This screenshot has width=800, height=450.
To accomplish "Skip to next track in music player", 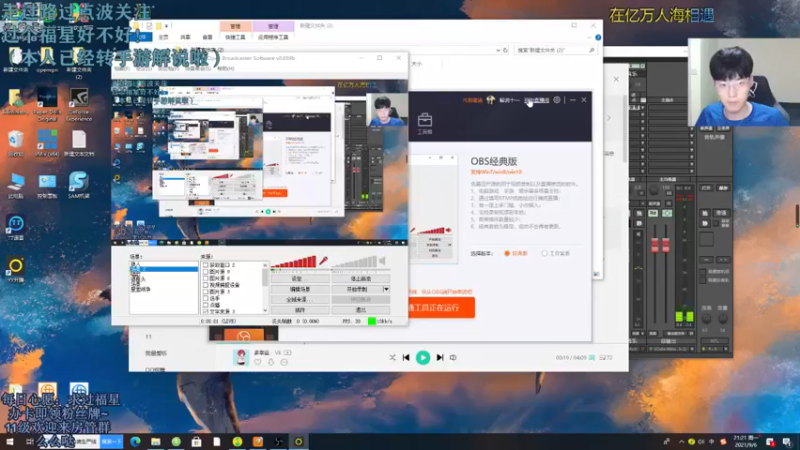I will pyautogui.click(x=439, y=358).
